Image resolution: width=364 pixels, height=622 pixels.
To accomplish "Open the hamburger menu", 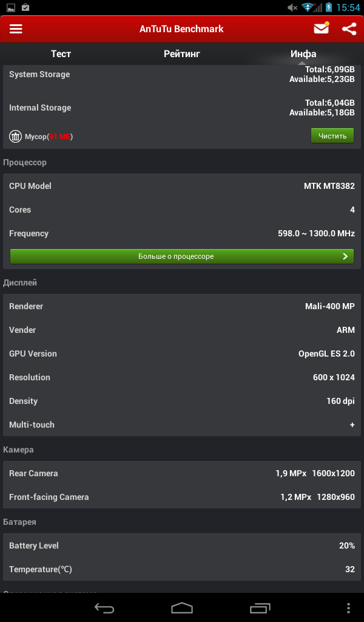I will [16, 29].
